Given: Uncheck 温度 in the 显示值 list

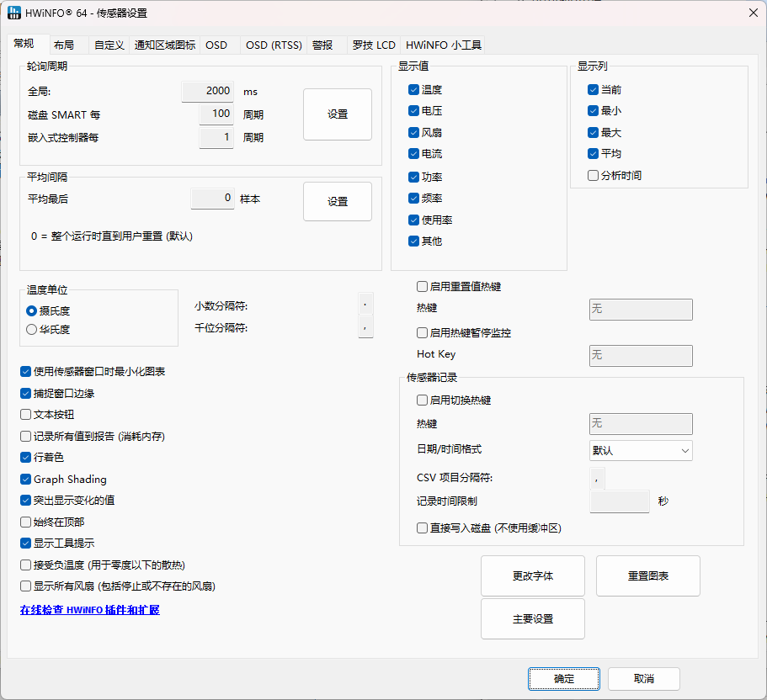Looking at the screenshot, I should (413, 89).
